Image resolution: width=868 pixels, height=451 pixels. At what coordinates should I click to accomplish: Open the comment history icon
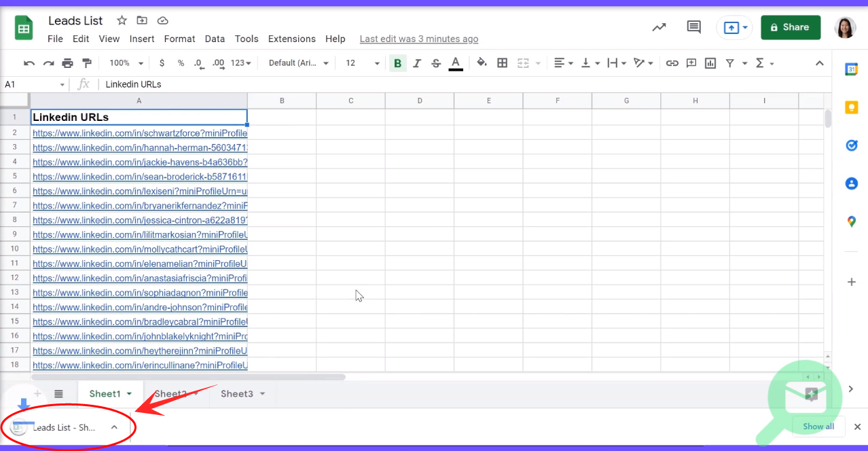pyautogui.click(x=693, y=27)
